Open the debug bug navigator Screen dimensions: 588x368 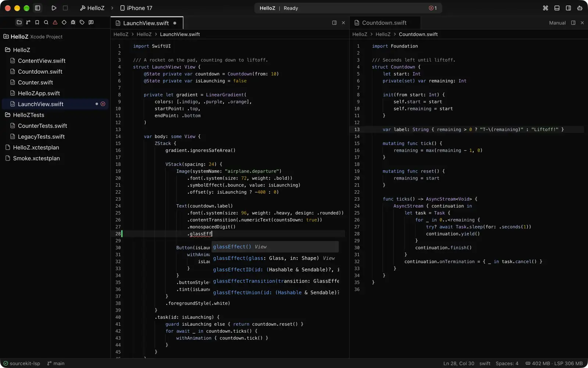[73, 22]
